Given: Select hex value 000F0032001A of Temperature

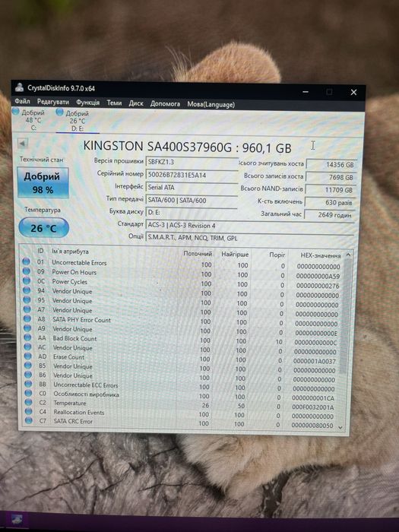Looking at the screenshot, I should click(313, 407).
